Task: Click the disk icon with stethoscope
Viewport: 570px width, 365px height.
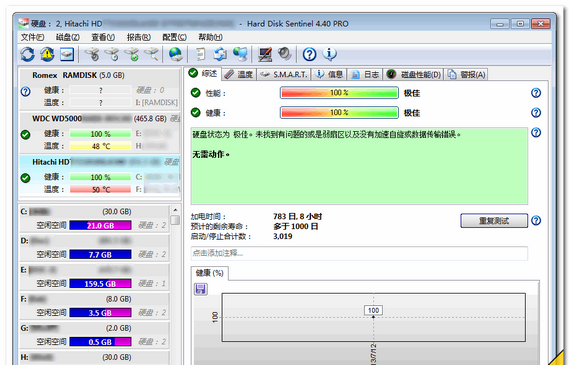Action: tap(92, 55)
